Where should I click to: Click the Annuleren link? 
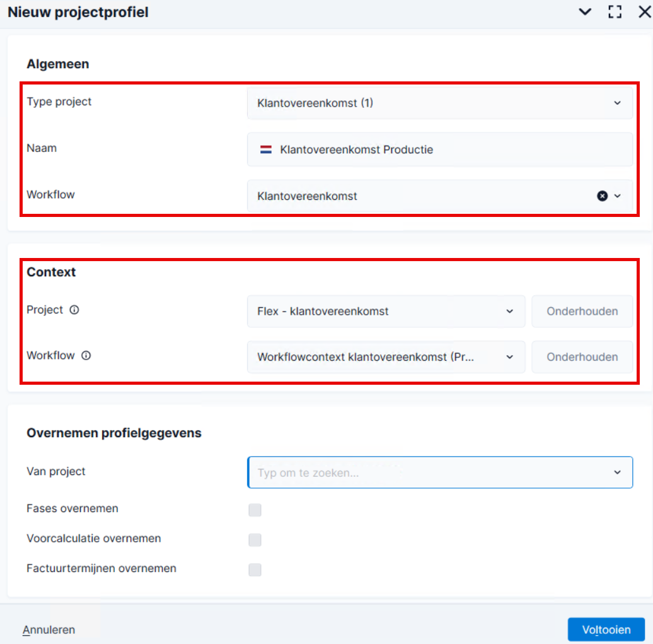point(49,630)
